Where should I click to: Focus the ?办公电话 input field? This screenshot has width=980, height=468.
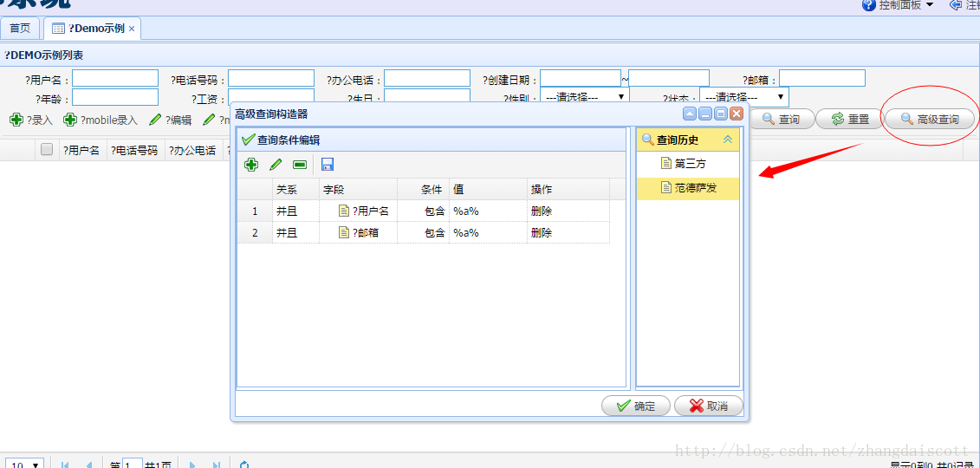tap(427, 78)
